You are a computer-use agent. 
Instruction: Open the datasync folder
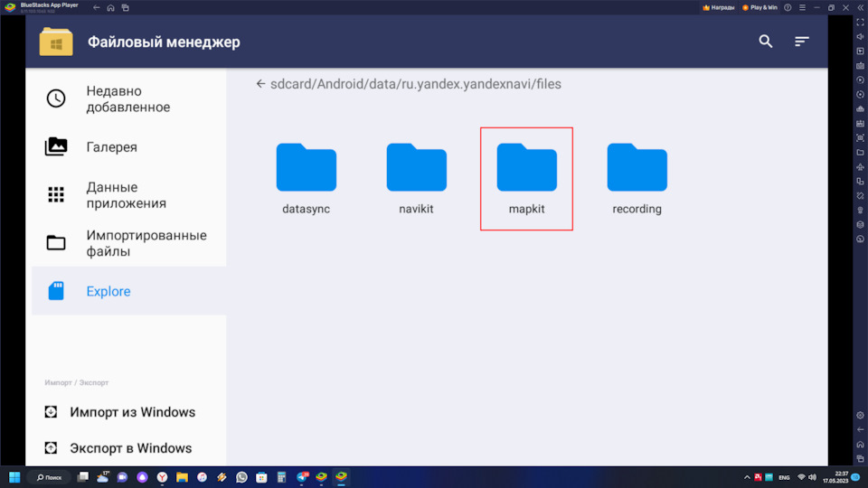pyautogui.click(x=307, y=179)
